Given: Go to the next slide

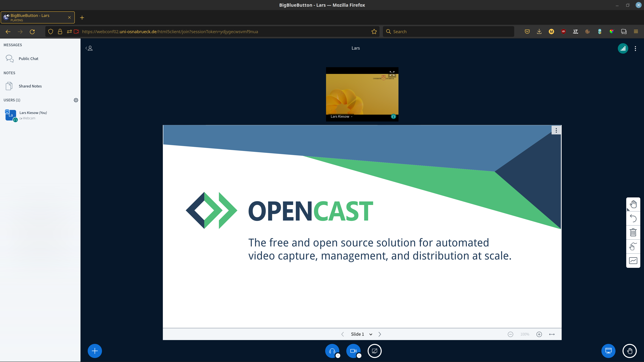Looking at the screenshot, I should click(380, 334).
